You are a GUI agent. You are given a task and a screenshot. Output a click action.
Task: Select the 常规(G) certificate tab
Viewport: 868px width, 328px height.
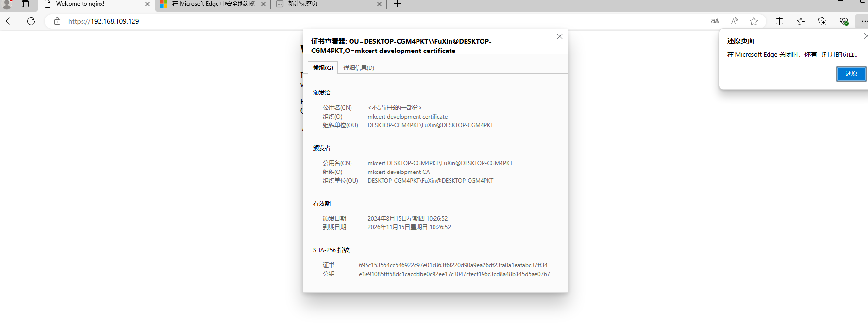point(323,68)
